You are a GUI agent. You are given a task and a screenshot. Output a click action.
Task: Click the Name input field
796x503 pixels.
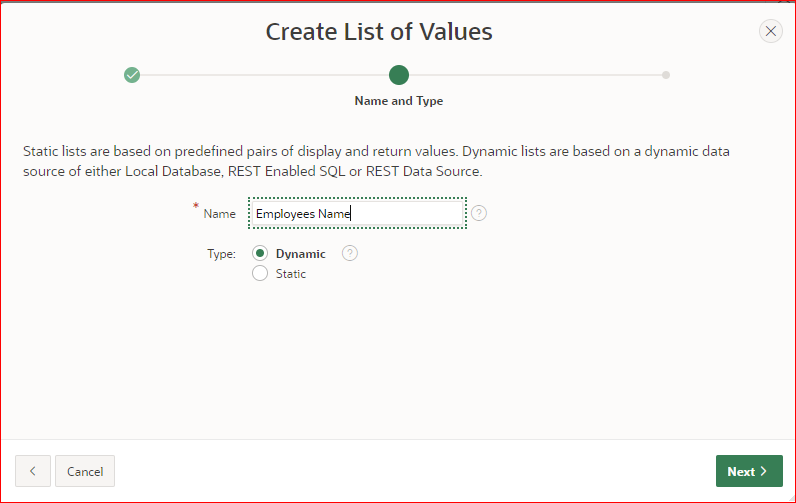tap(357, 213)
